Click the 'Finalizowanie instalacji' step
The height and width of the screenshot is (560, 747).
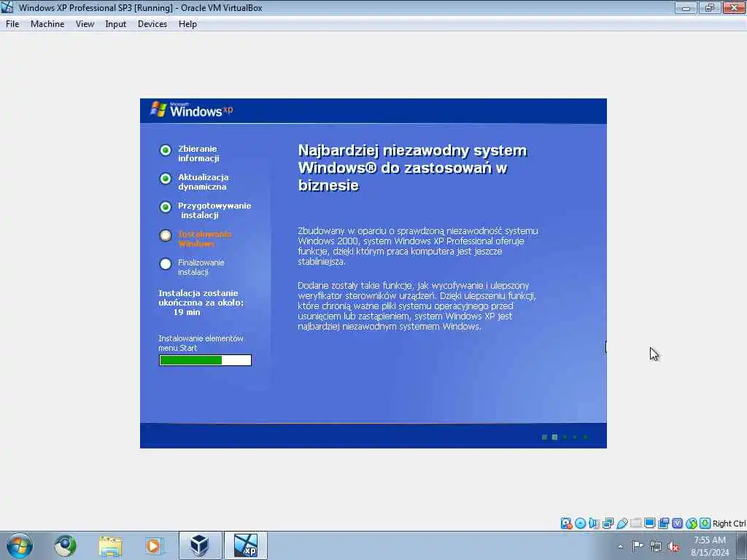click(x=201, y=267)
